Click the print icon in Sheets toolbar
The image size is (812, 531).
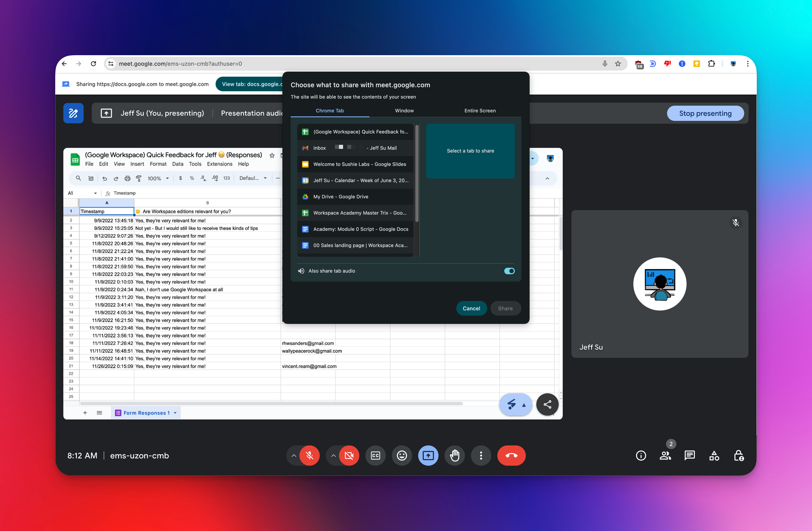click(x=127, y=178)
